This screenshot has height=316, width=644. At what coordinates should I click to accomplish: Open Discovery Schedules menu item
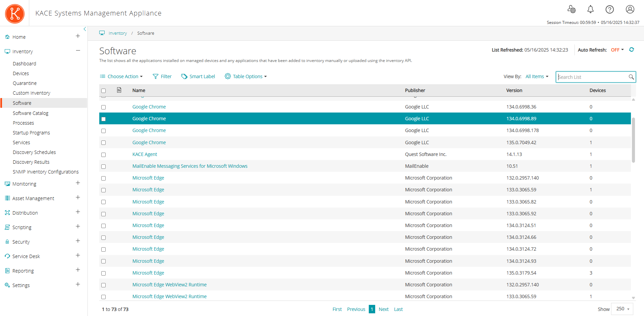[x=34, y=152]
